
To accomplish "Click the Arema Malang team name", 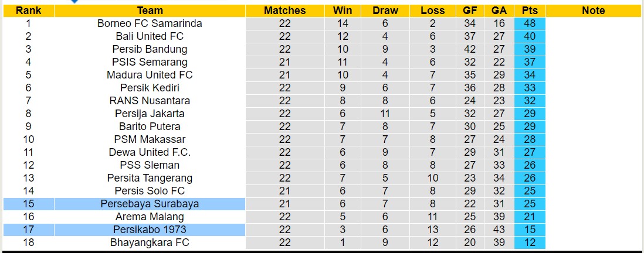I will [150, 217].
